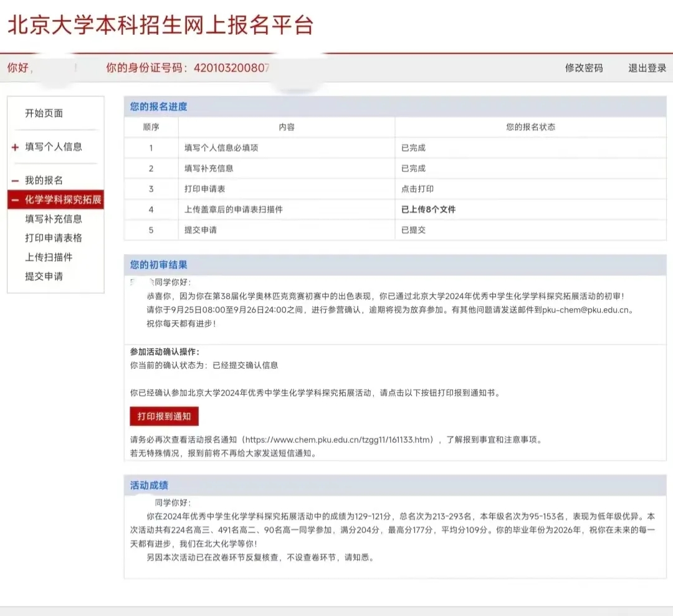Viewport: 673px width, 616px height.
Task: Click the pku-chem@pku.edu.cn email address
Action: [x=585, y=310]
